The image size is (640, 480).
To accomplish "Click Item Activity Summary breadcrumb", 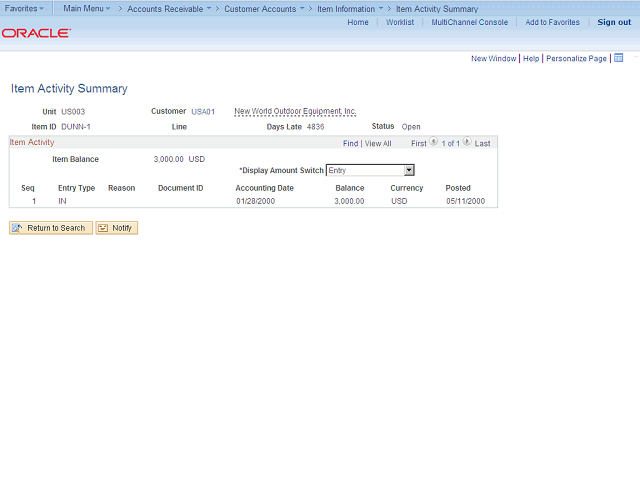I will tap(437, 9).
